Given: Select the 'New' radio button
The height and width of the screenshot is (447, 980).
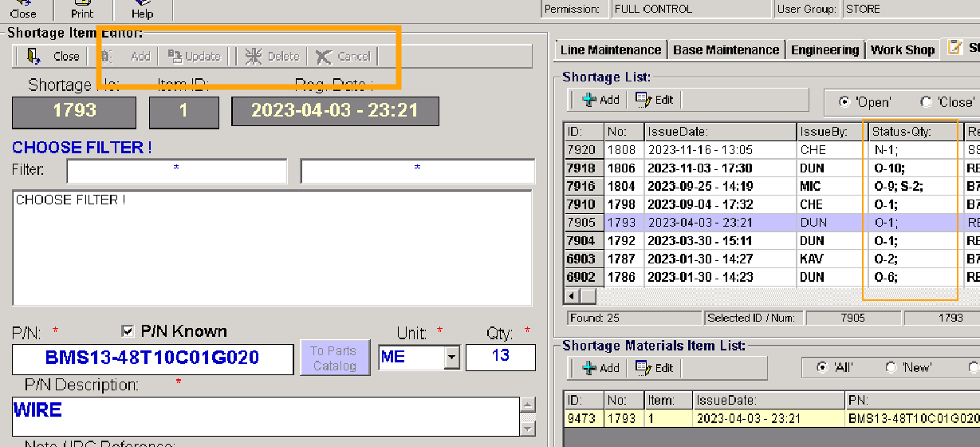Looking at the screenshot, I should click(891, 367).
